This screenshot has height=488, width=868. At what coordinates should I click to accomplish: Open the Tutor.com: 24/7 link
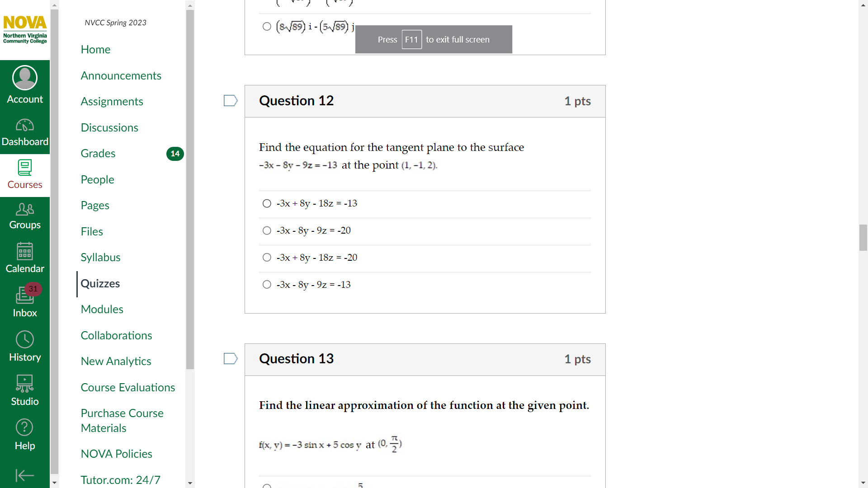coord(120,480)
